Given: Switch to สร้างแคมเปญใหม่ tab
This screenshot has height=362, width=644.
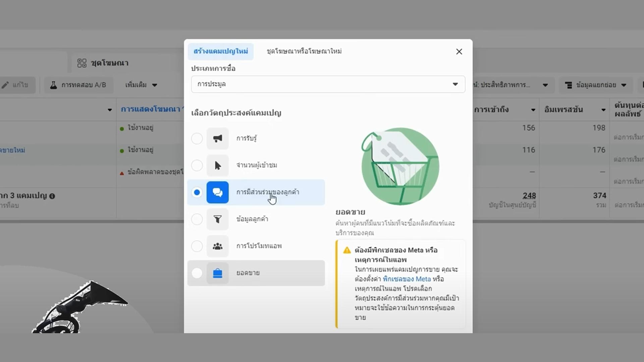Looking at the screenshot, I should (221, 51).
